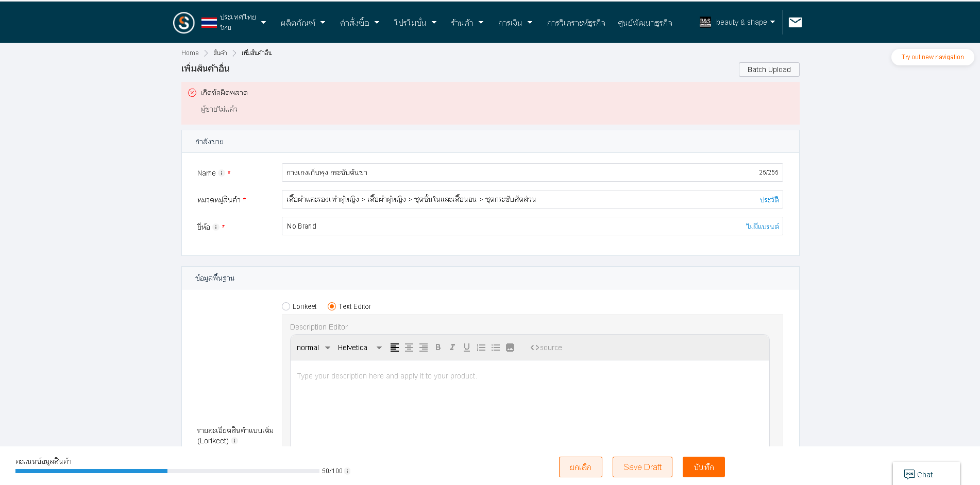Open the normal text style dropdown
Viewport: 980px width, 485px height.
click(313, 348)
